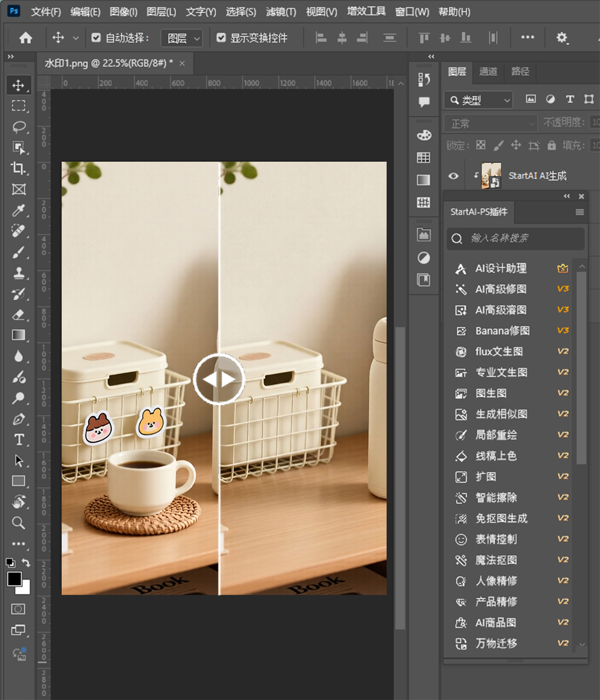
Task: Click the black foreground color swatch
Action: click(14, 579)
